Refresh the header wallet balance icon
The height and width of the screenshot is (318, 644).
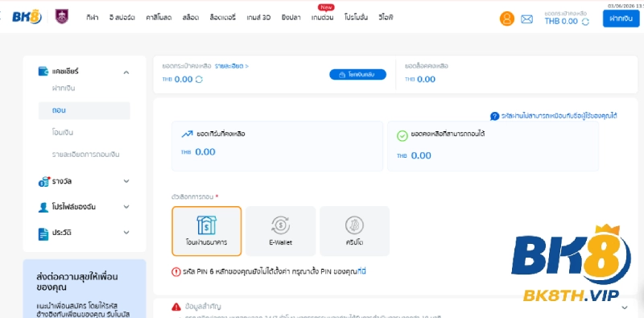(585, 22)
